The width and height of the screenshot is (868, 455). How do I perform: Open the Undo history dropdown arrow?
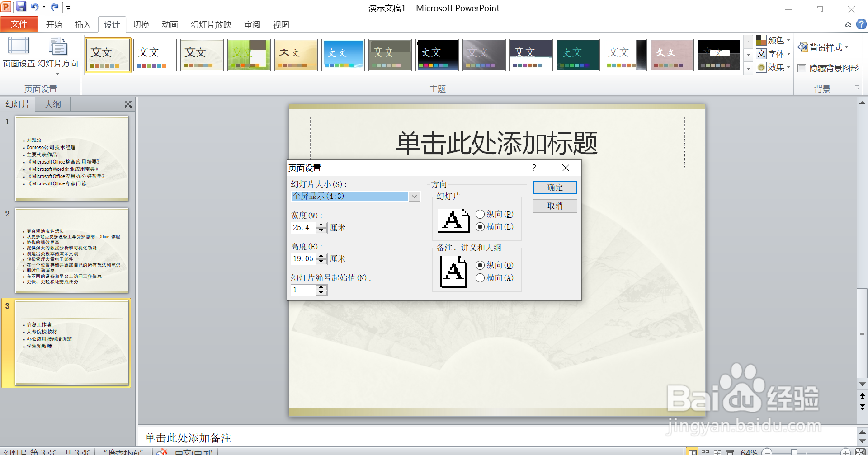coord(44,7)
